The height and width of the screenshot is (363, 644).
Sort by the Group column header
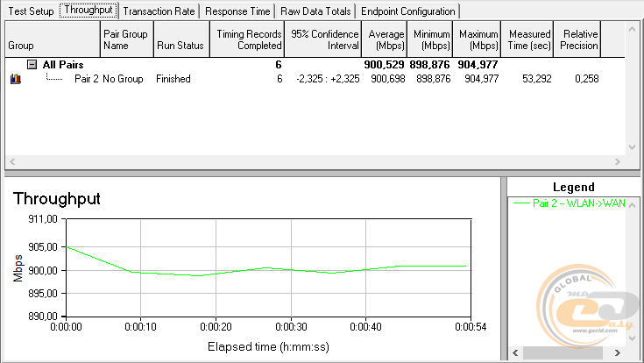53,39
